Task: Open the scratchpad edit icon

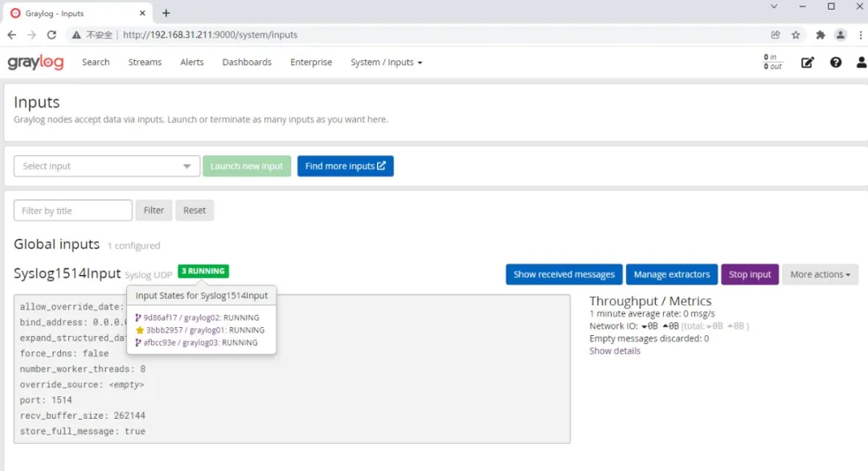Action: [807, 63]
